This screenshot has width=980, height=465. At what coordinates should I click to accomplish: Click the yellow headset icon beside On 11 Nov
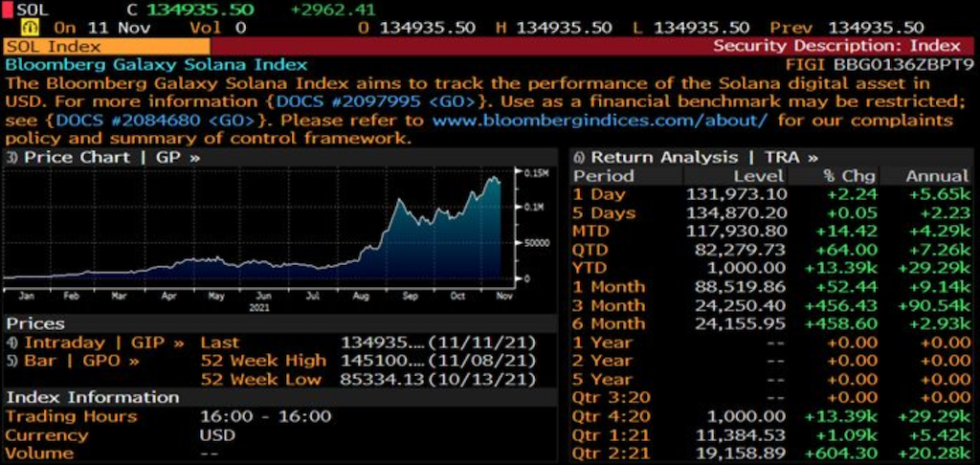pyautogui.click(x=29, y=28)
